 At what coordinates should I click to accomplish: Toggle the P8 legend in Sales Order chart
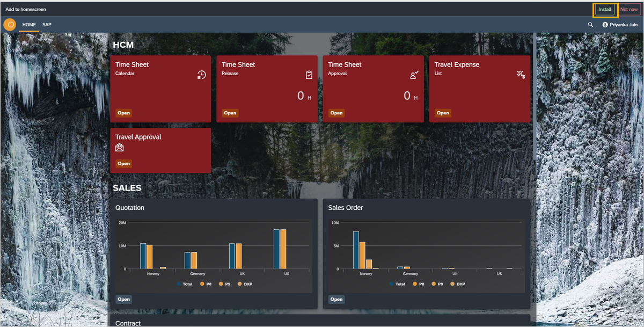pos(419,284)
